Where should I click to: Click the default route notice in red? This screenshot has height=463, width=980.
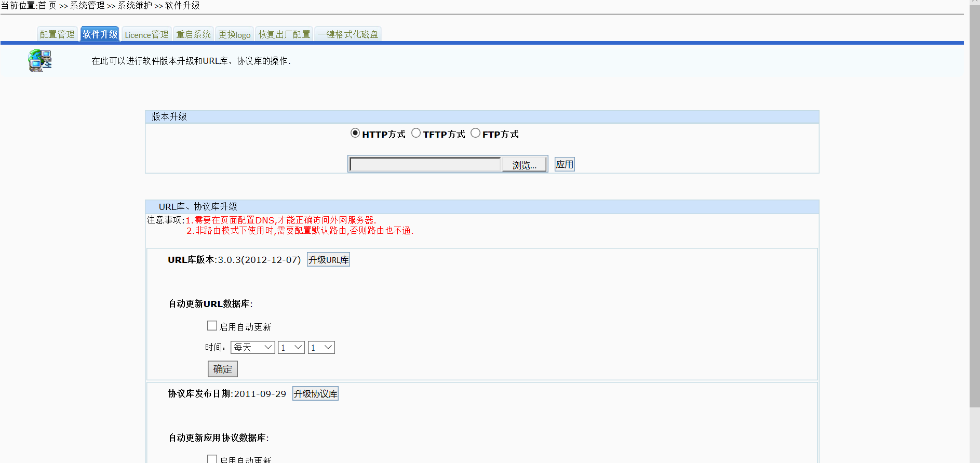[300, 231]
